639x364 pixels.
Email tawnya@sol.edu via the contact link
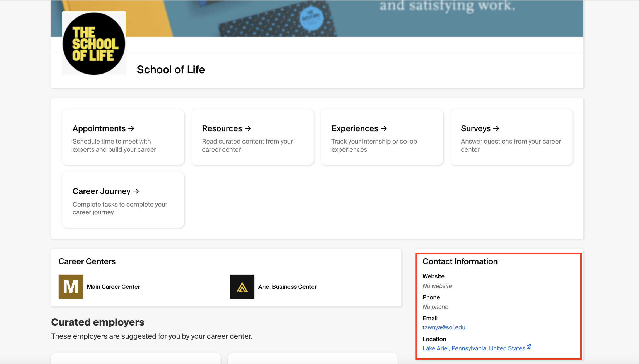pos(444,327)
